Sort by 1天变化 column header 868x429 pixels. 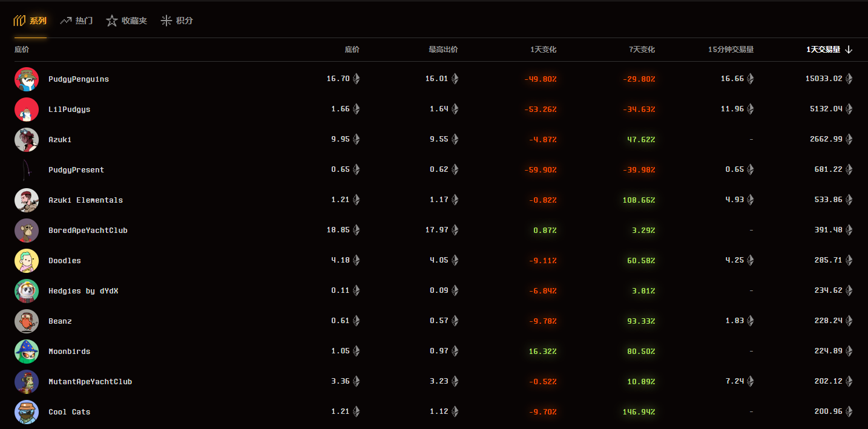coord(543,50)
